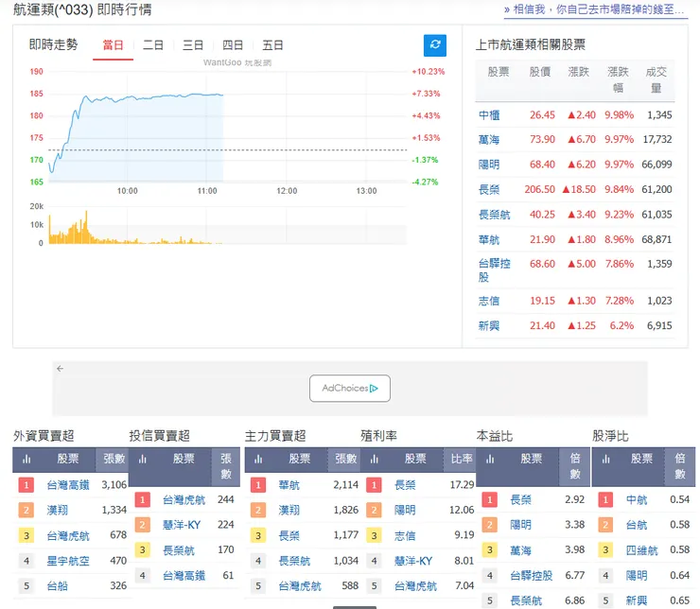Switch to the 當日 chart tab
This screenshot has height=609, width=700.
coord(113,45)
